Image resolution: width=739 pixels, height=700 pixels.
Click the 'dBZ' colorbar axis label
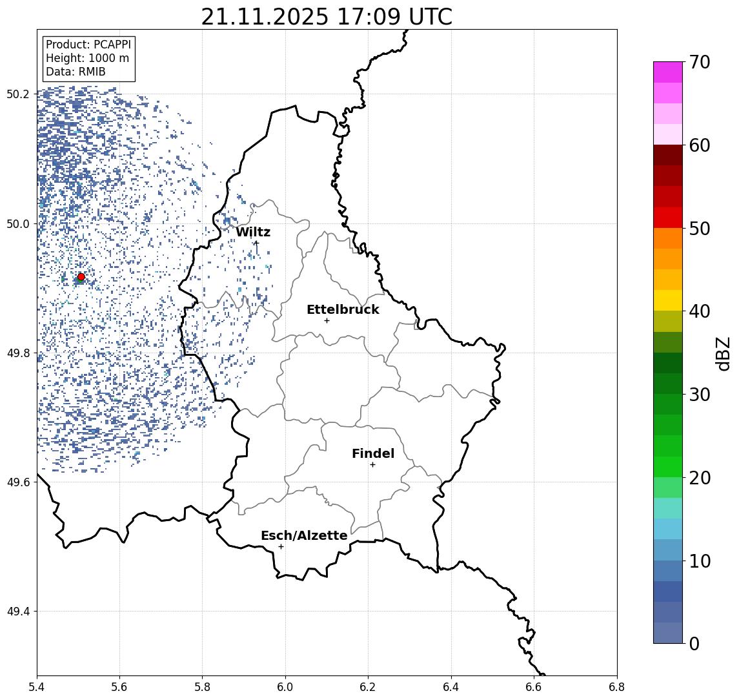(722, 353)
